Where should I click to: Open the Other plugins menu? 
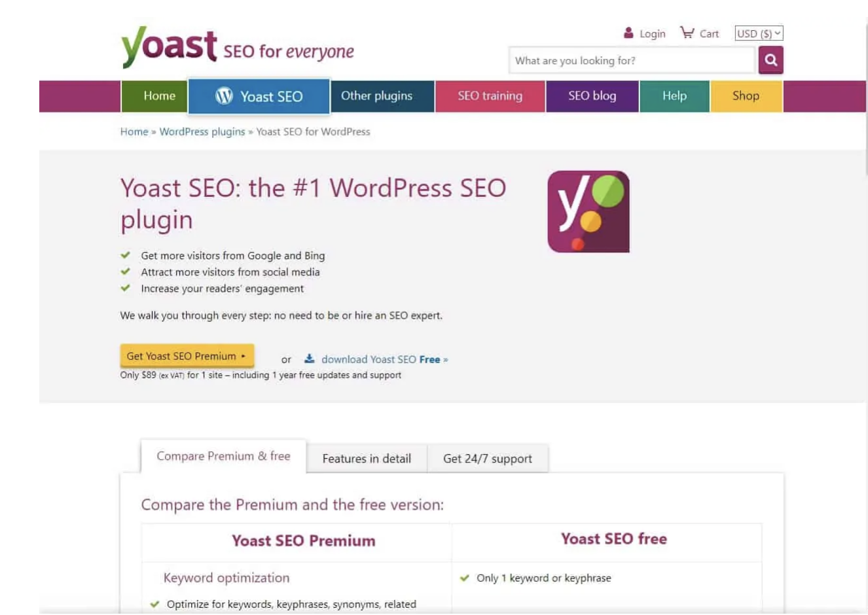click(x=382, y=96)
